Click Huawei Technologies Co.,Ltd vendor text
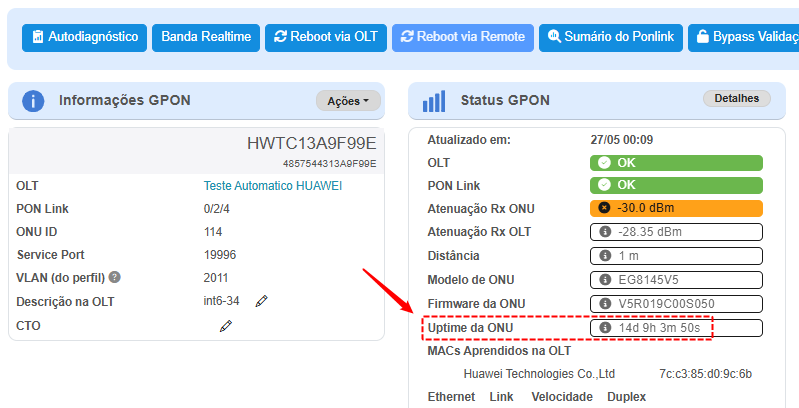This screenshot has width=799, height=408. (539, 374)
